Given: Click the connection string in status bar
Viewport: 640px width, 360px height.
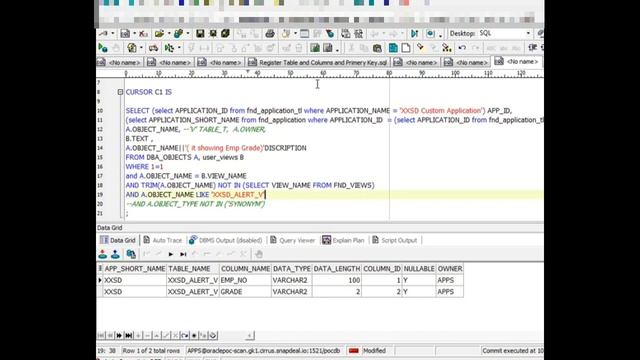Looking at the screenshot, I should (x=263, y=351).
